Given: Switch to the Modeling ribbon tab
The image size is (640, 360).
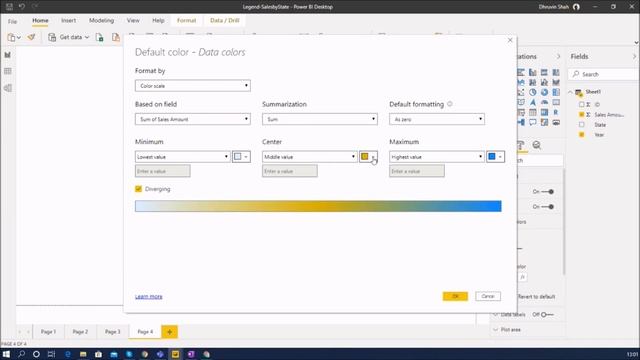Looking at the screenshot, I should click(102, 20).
